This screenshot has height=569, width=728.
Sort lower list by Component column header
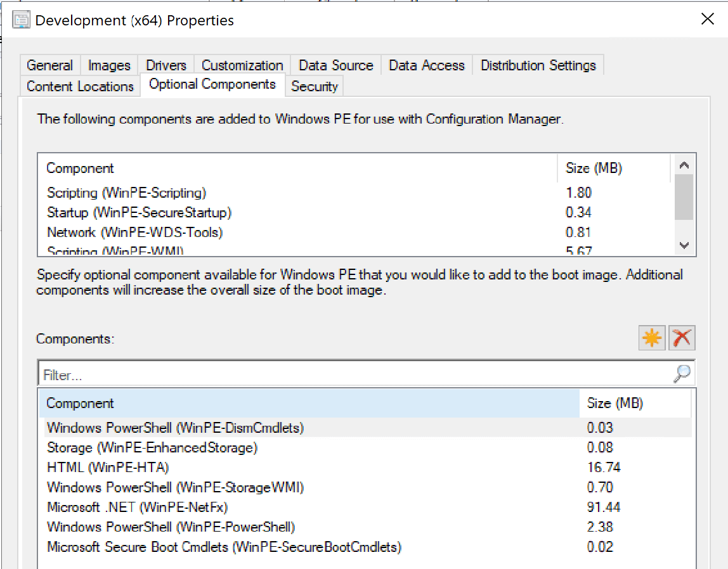click(309, 404)
